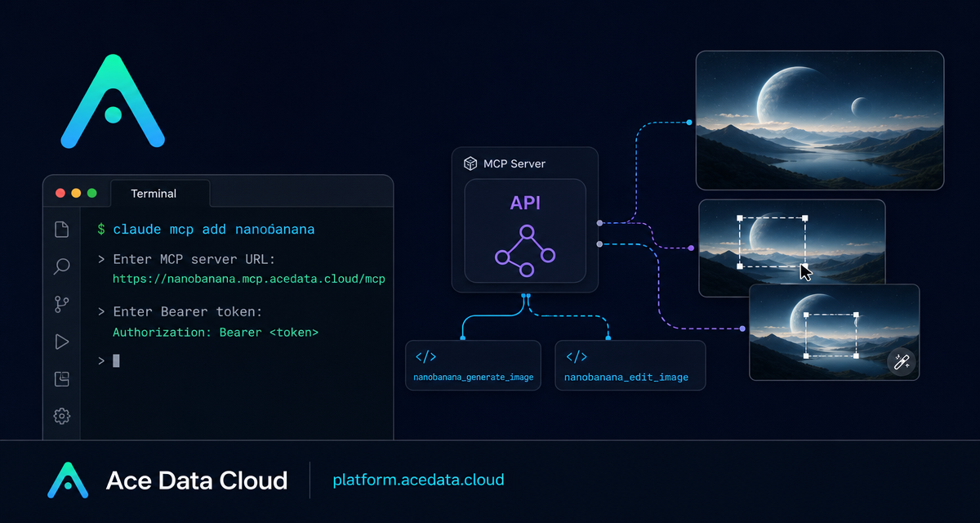
Task: Click the code icon above nanobanana_edit_image
Action: pos(576,356)
